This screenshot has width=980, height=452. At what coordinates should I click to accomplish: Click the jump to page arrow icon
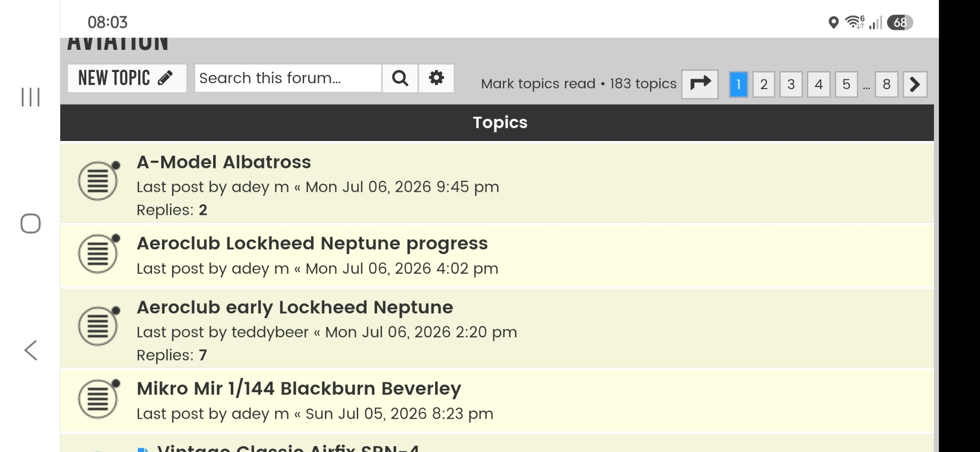(x=700, y=84)
